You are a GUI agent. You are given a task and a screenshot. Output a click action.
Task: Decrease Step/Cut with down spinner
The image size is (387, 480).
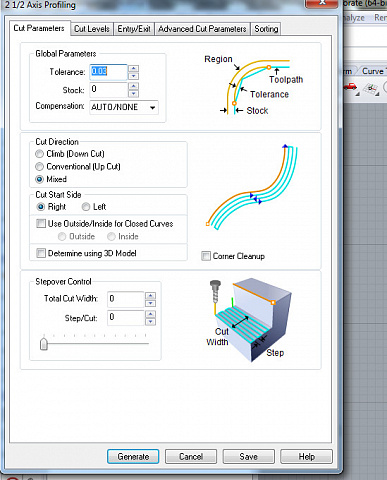coord(151,322)
